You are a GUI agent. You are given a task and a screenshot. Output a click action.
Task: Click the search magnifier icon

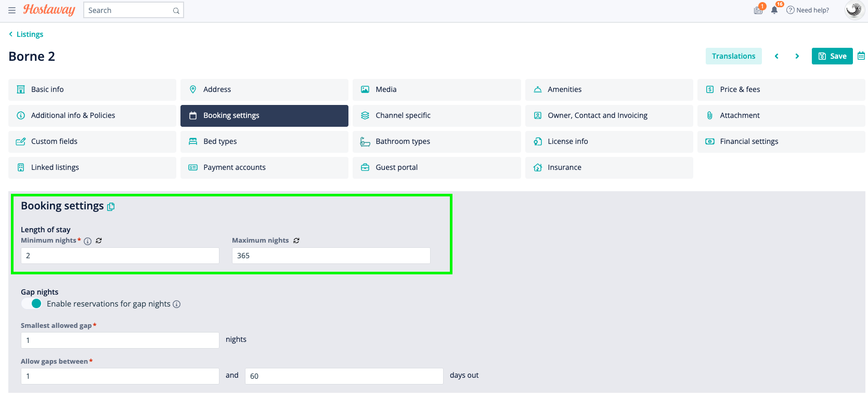click(x=176, y=10)
